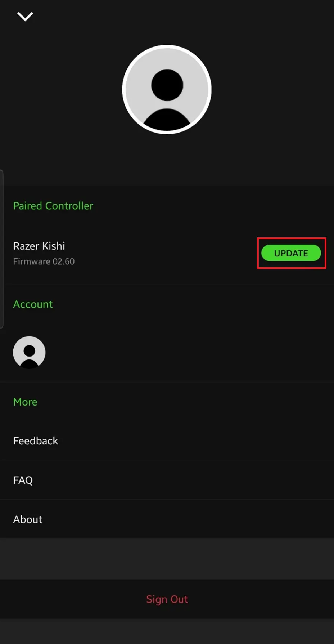The height and width of the screenshot is (644, 334).
Task: Click the red Sign Out link
Action: point(167,599)
